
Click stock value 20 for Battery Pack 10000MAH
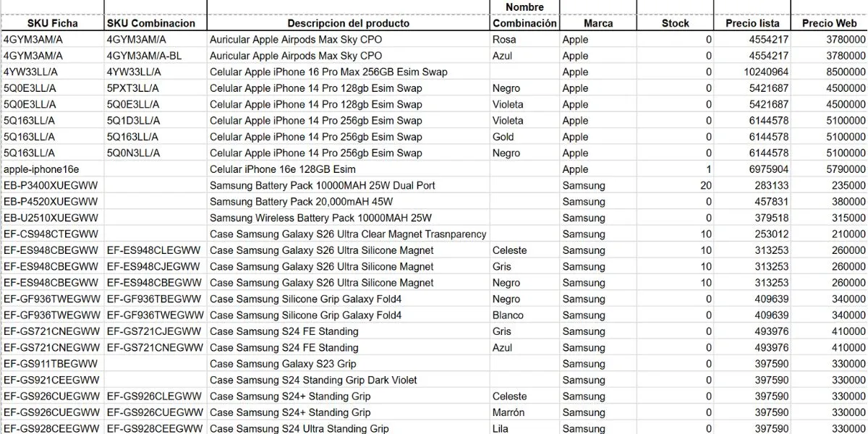(x=676, y=186)
